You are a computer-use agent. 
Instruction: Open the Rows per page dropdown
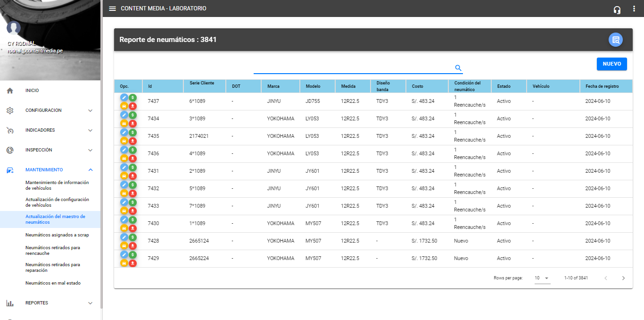point(542,278)
